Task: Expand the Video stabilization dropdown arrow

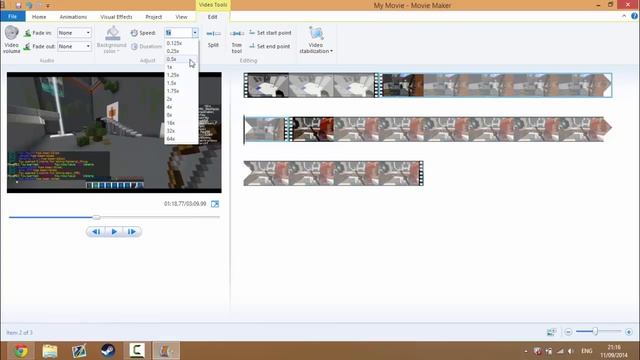Action: coord(331,51)
